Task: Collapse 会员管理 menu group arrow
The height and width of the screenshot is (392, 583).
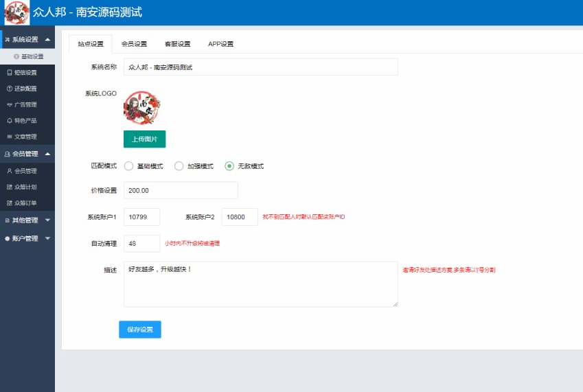Action: pyautogui.click(x=47, y=154)
